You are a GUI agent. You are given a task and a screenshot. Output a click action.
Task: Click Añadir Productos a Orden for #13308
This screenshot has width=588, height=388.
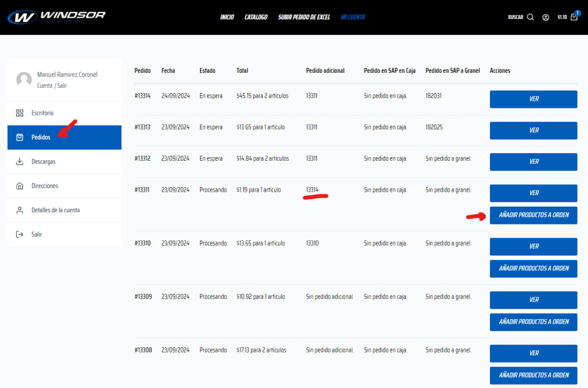click(x=533, y=375)
